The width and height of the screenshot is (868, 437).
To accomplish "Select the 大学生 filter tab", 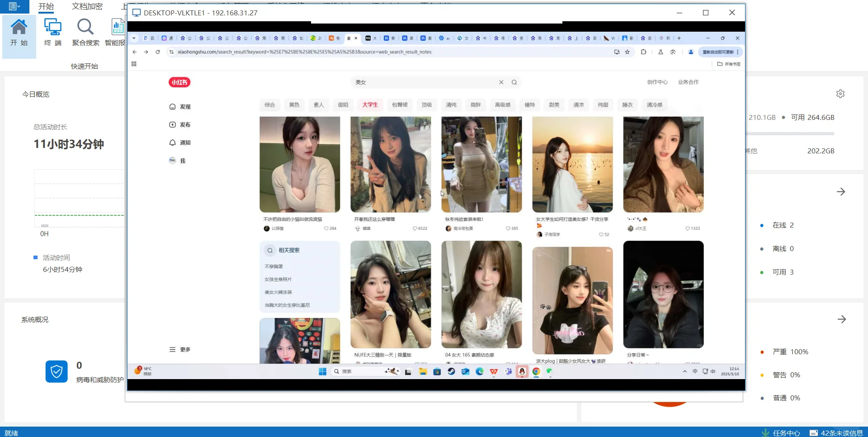I will click(x=370, y=105).
